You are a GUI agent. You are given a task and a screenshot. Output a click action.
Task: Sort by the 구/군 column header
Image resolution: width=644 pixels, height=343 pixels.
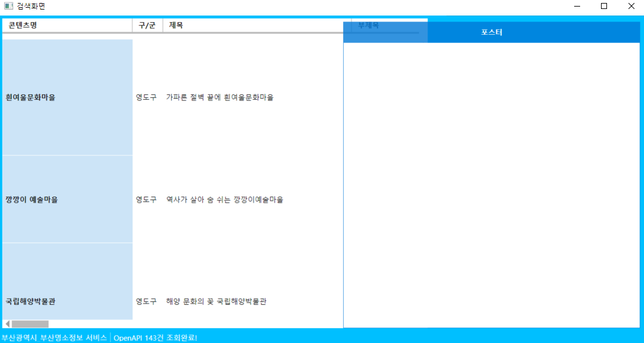pos(147,25)
